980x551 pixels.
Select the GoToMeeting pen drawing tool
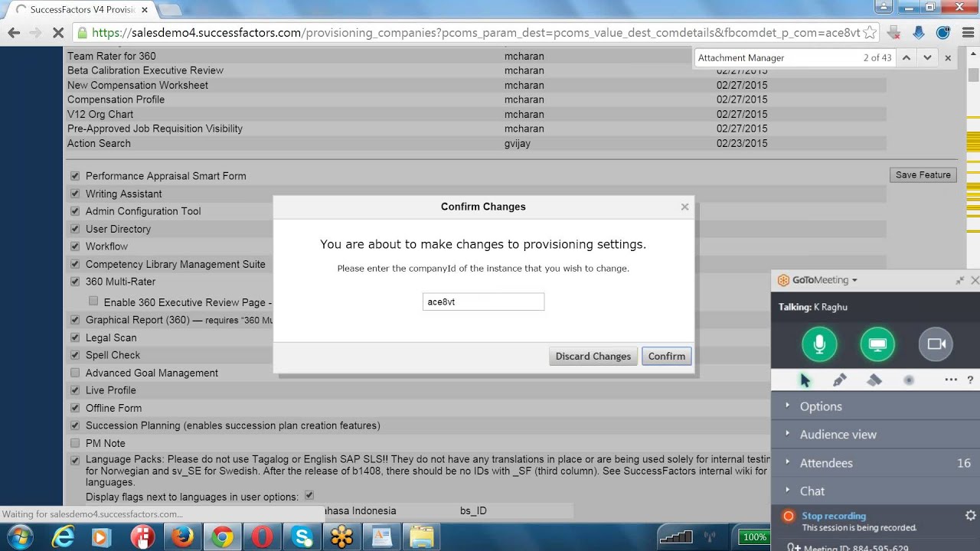pos(839,380)
